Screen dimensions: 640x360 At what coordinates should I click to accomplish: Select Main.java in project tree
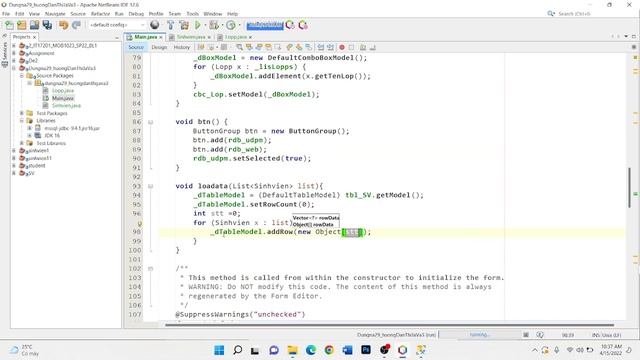pyautogui.click(x=63, y=98)
